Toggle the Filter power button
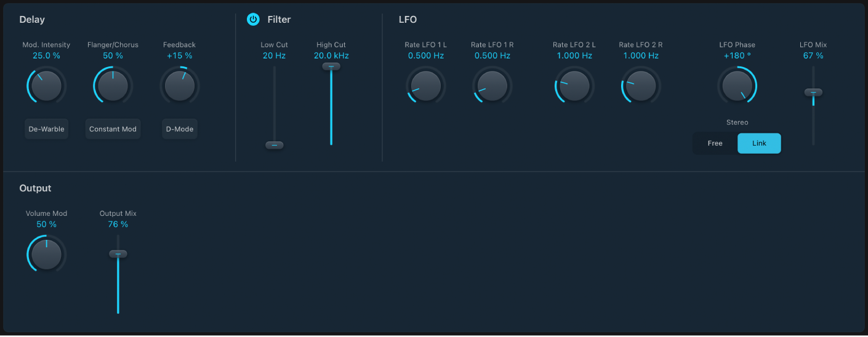 (x=253, y=20)
